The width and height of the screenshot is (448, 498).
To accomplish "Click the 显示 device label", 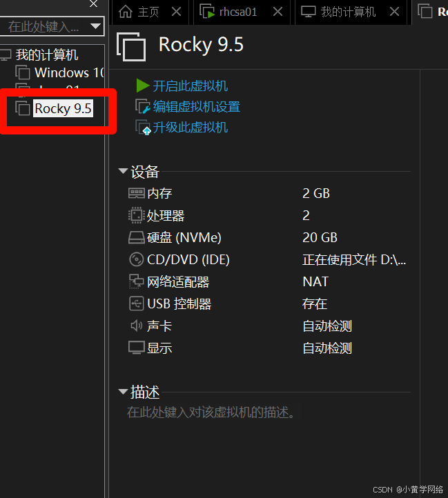I will coord(159,348).
